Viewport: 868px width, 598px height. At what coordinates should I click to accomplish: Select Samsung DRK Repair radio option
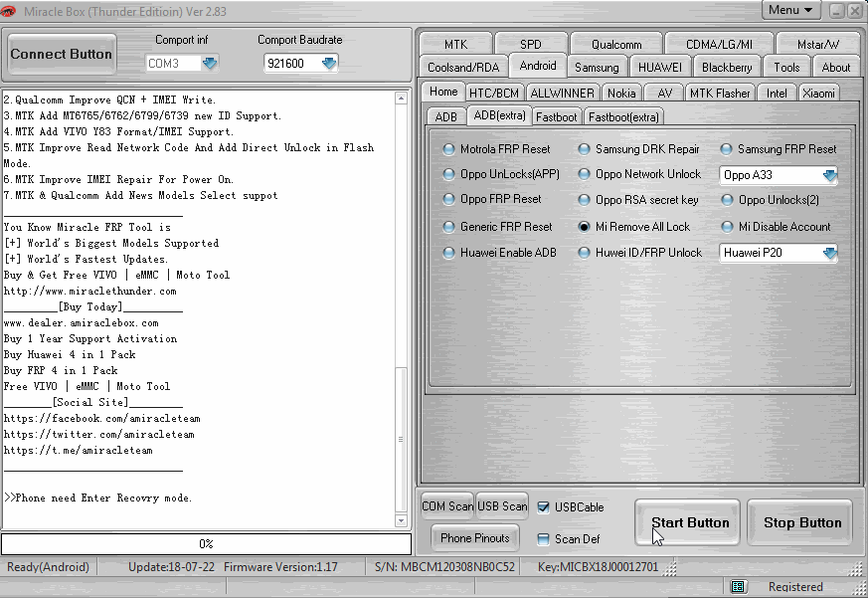point(584,149)
